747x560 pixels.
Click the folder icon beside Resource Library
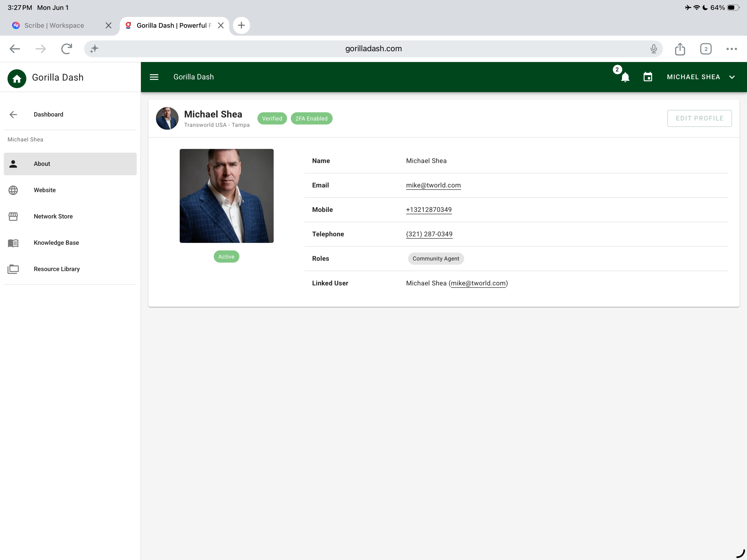pyautogui.click(x=13, y=269)
